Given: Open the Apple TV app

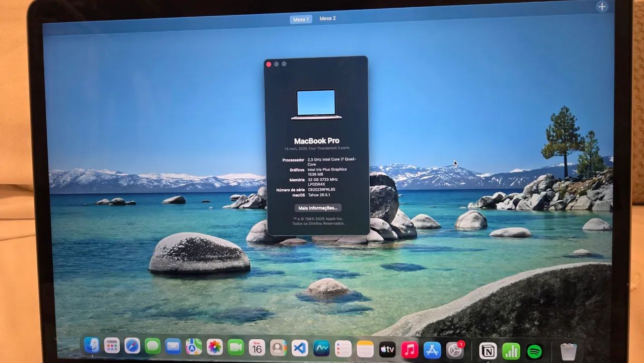Looking at the screenshot, I should click(x=387, y=349).
